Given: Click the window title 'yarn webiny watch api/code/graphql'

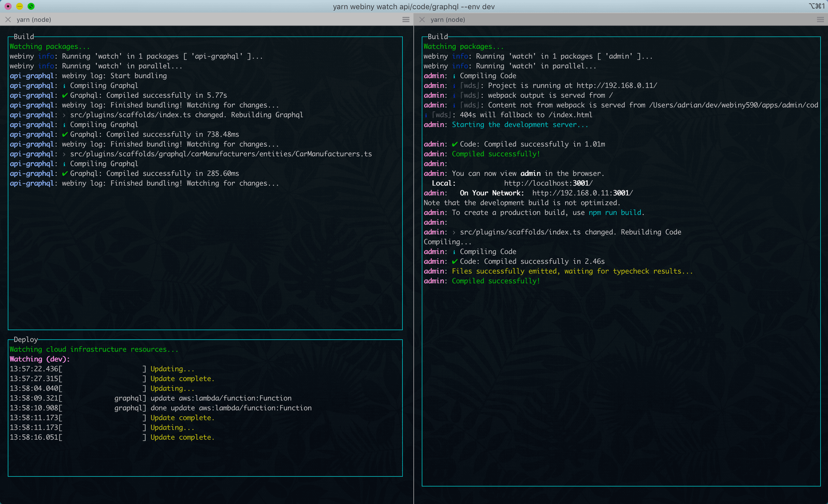Looking at the screenshot, I should (x=414, y=6).
